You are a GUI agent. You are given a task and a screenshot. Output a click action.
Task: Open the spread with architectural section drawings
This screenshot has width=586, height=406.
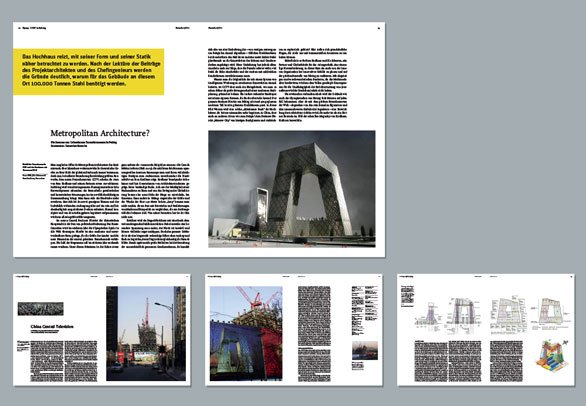[x=486, y=330]
